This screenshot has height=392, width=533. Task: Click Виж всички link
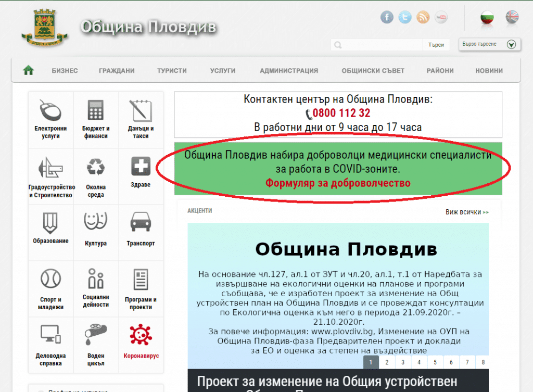[x=467, y=212]
